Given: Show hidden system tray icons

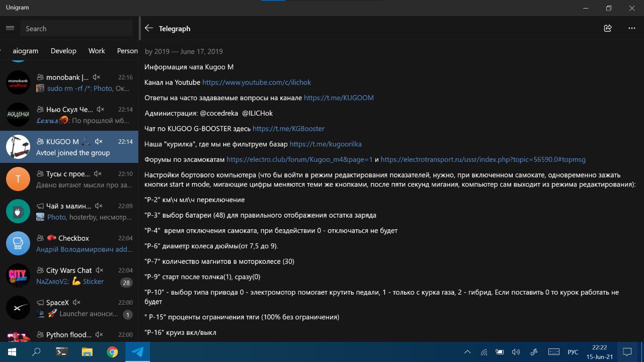Looking at the screenshot, I should 467,352.
